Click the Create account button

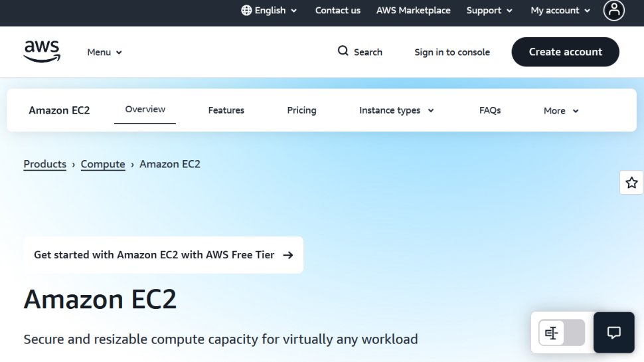[x=565, y=52]
